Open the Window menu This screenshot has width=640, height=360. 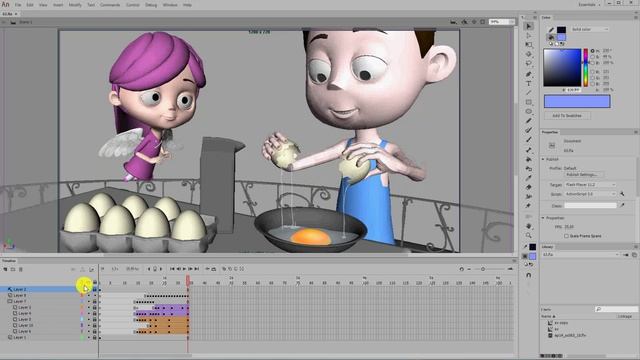(170, 5)
